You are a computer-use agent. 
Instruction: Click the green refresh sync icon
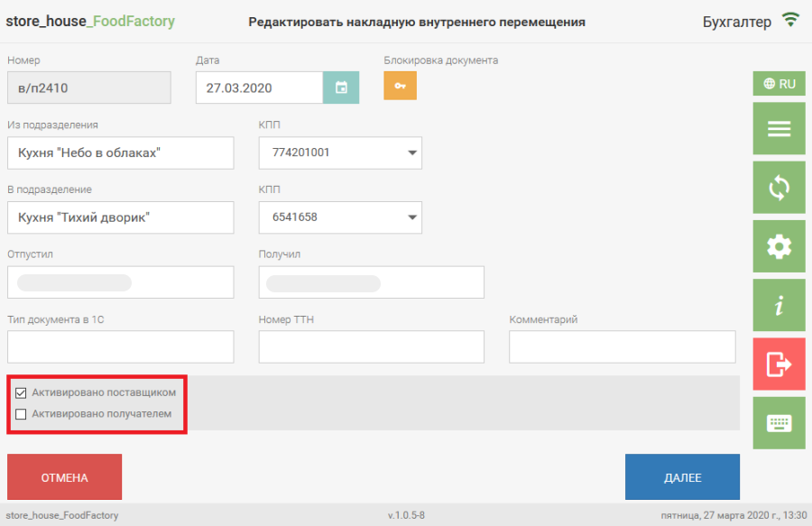pos(779,188)
